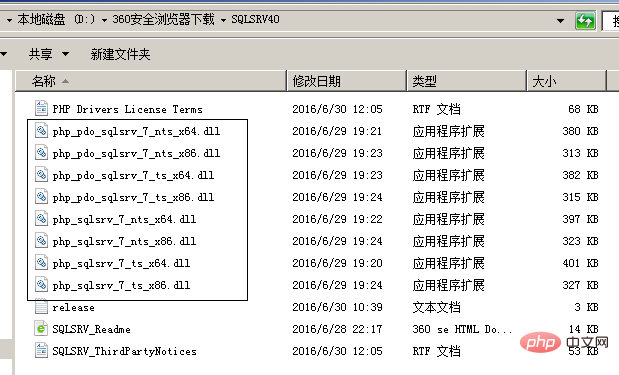Screen dimensions: 619x375
Task: Click the 3 KB size value
Action: (x=586, y=307)
